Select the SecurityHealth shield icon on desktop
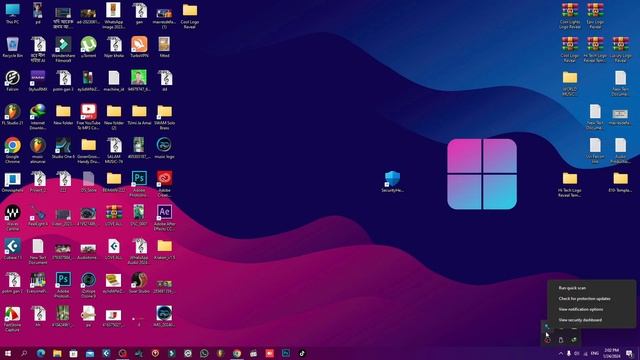This screenshot has height=360, width=640. (x=392, y=182)
